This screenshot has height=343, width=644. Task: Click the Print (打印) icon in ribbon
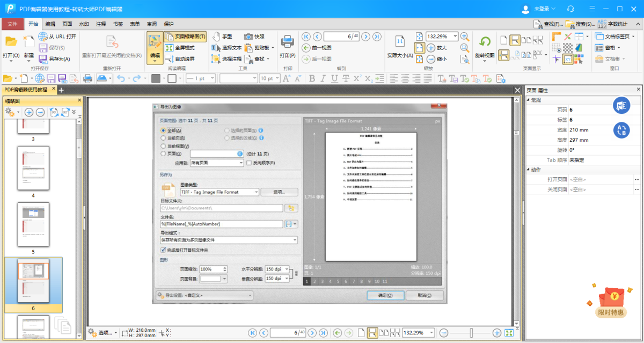pyautogui.click(x=288, y=42)
